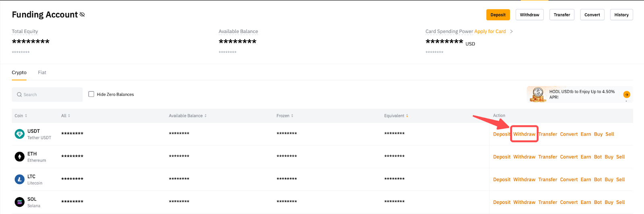Image resolution: width=644 pixels, height=214 pixels.
Task: Enable Hide Zero Balances checkbox
Action: [91, 94]
